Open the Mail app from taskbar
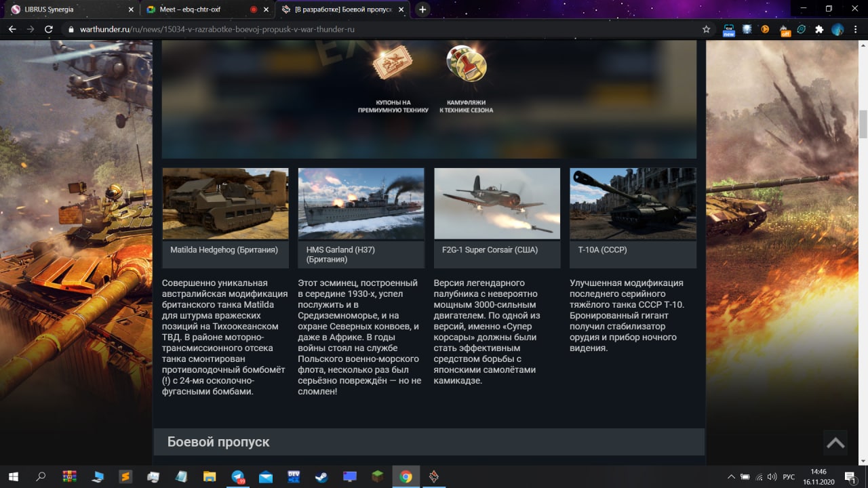The height and width of the screenshot is (488, 868). pos(266,476)
